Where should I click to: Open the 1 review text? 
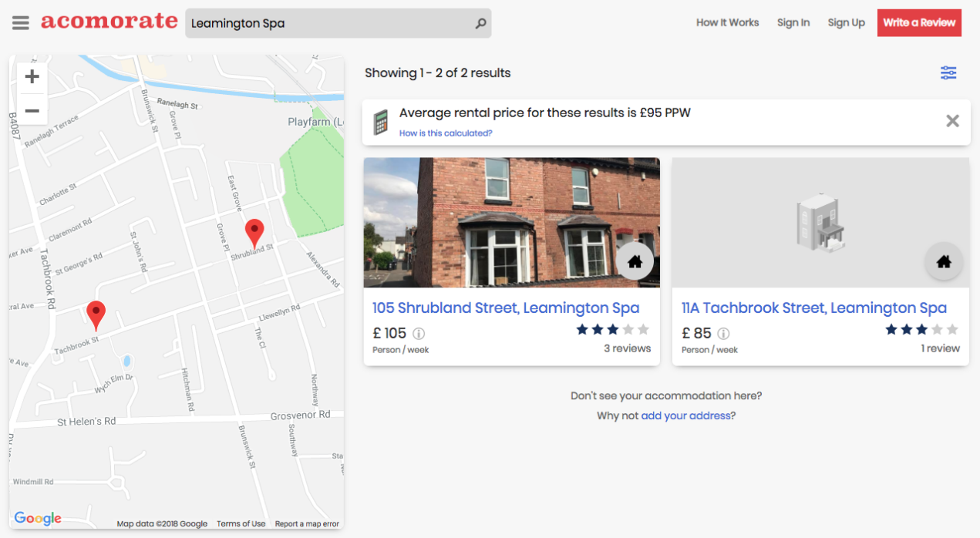(x=941, y=348)
